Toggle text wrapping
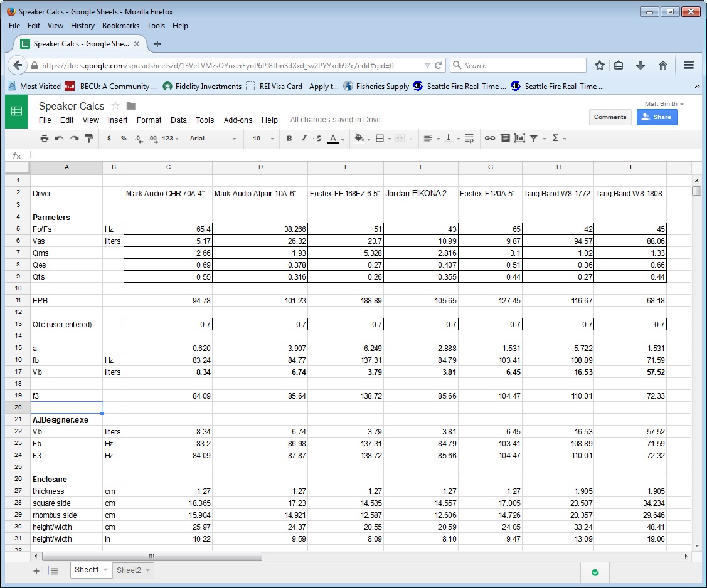 [x=469, y=139]
